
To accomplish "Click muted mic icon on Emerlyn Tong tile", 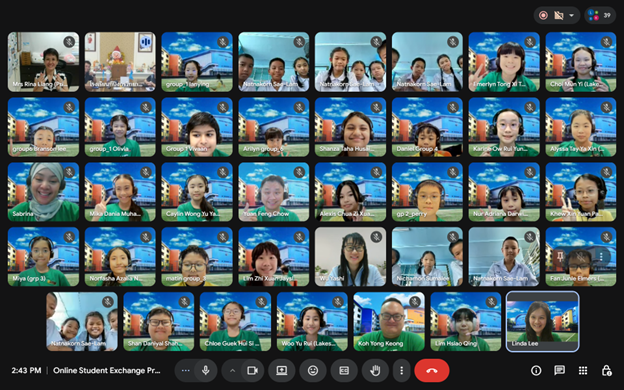I will point(530,42).
